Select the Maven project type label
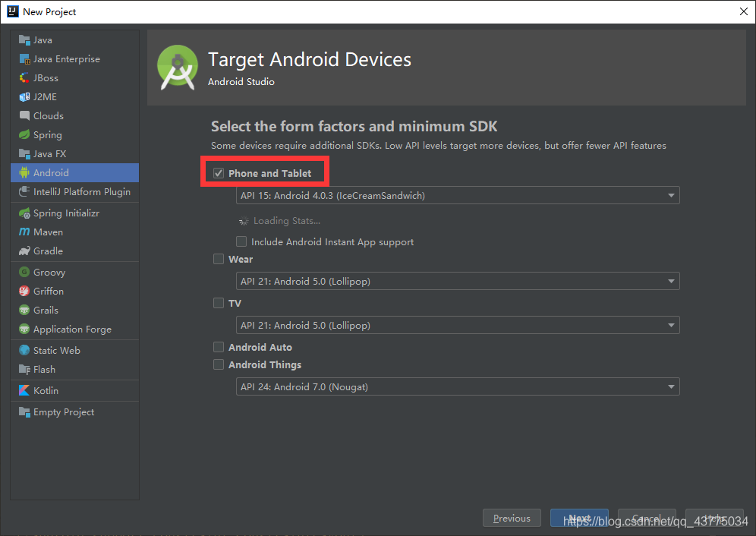 pos(49,232)
